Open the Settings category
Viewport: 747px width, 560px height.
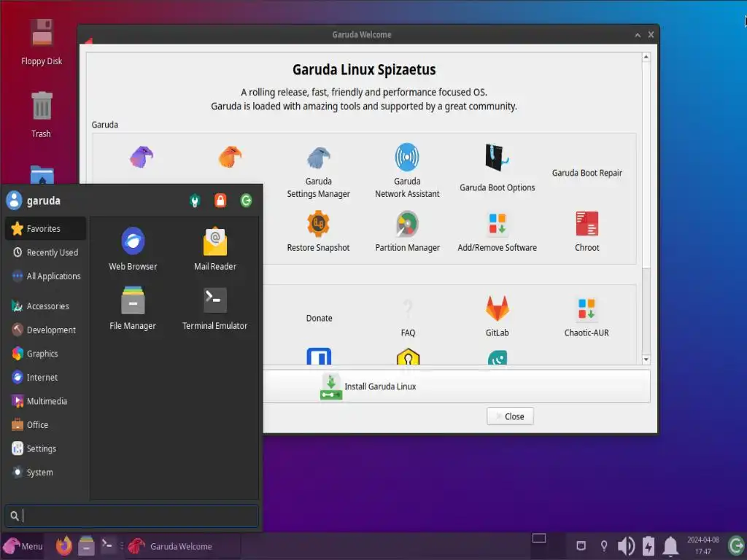pyautogui.click(x=46, y=448)
